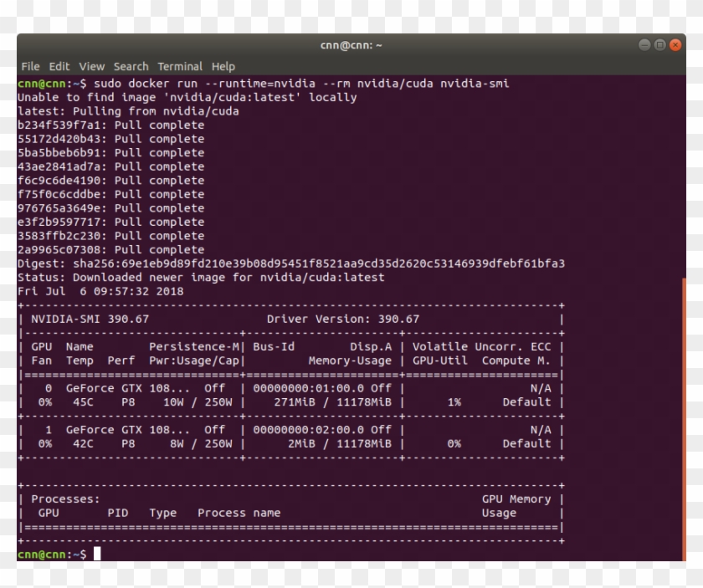The width and height of the screenshot is (703, 588).
Task: Click the 55172d420b43 pull complete line
Action: 110,139
